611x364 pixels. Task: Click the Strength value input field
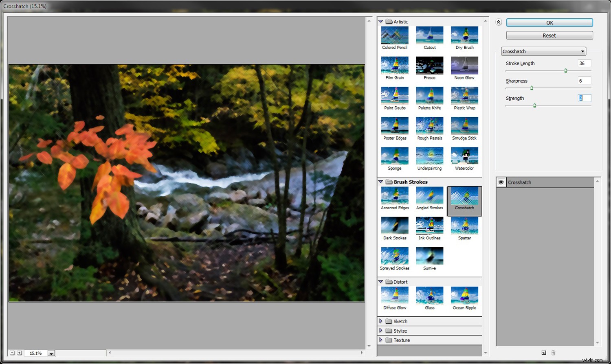(584, 98)
